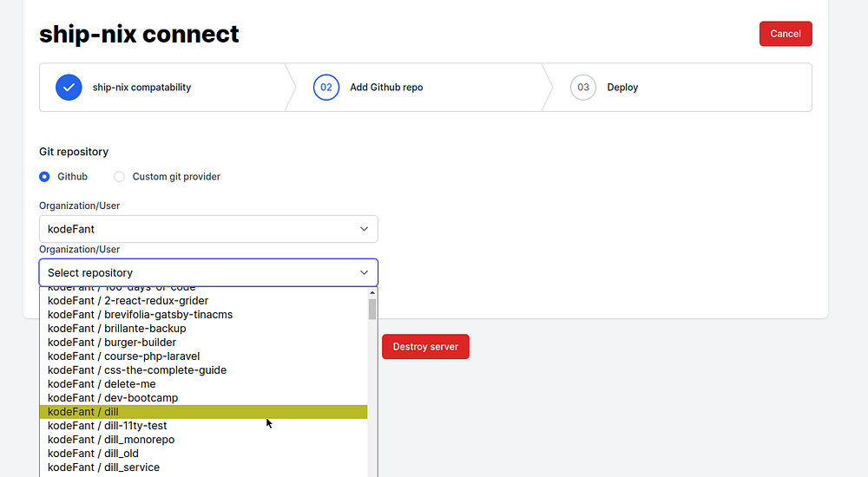Click the step 02 circle icon

(326, 88)
